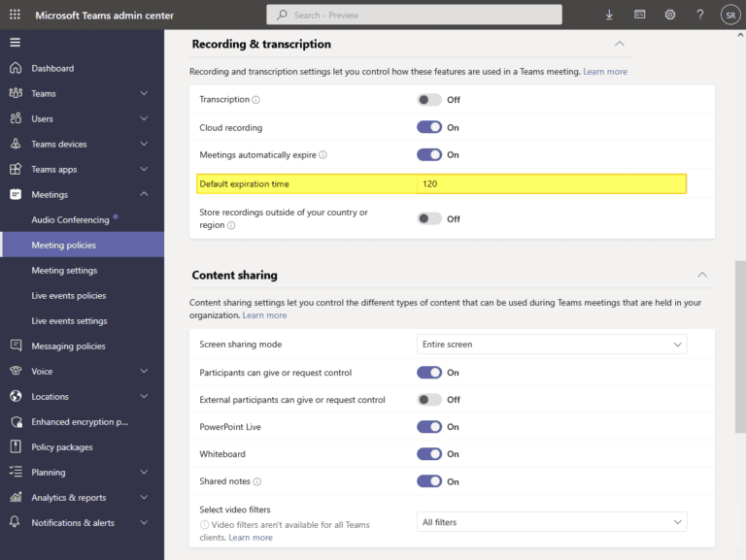Expand the Teams apps chevron
Viewport: 746px width, 560px height.
coord(144,169)
